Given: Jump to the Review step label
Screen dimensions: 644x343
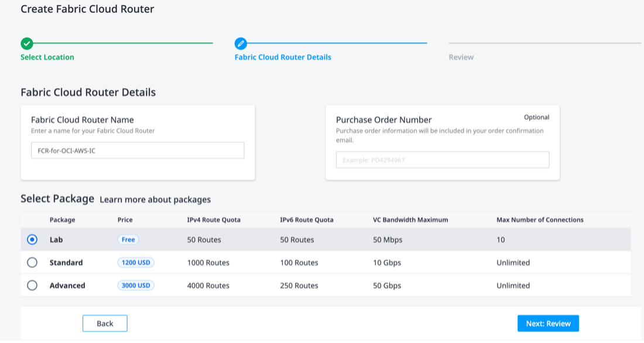Looking at the screenshot, I should [x=461, y=57].
